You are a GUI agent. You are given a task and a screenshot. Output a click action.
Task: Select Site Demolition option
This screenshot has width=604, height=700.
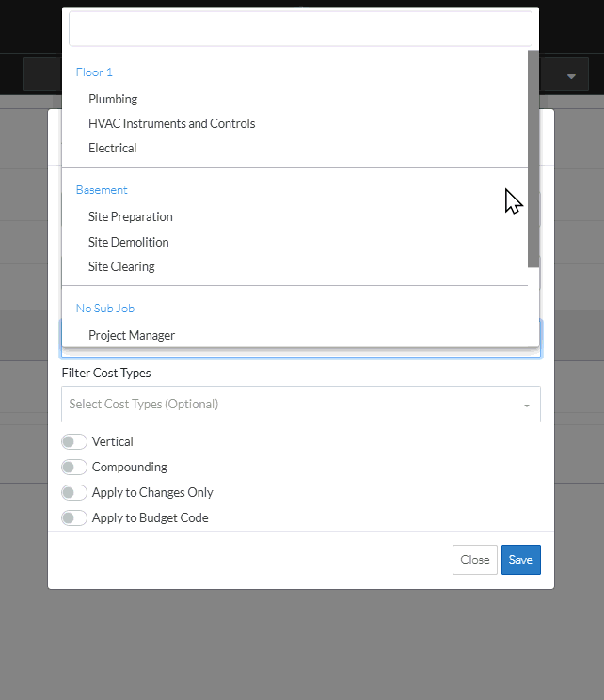pos(128,242)
